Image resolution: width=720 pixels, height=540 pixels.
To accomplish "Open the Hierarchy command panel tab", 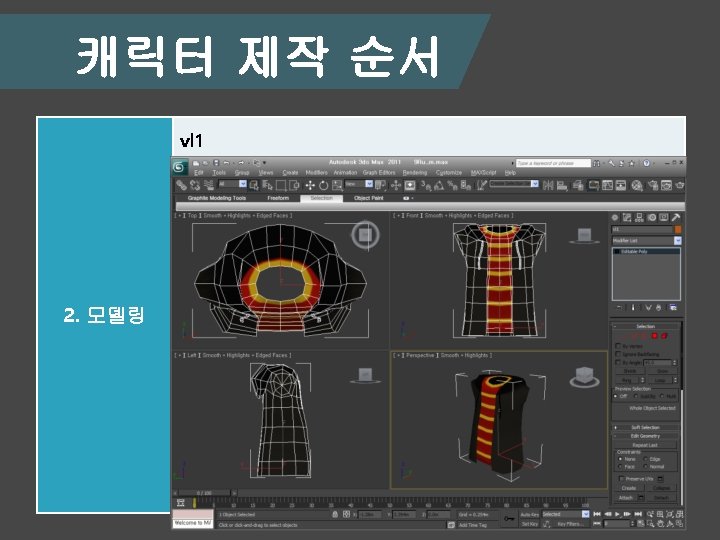I will (x=639, y=218).
